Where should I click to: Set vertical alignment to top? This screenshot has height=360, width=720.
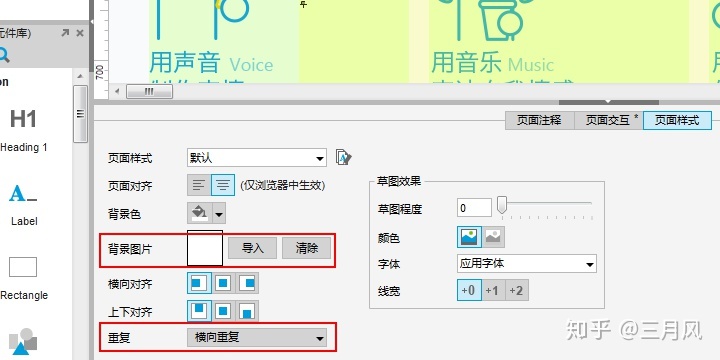(x=199, y=311)
